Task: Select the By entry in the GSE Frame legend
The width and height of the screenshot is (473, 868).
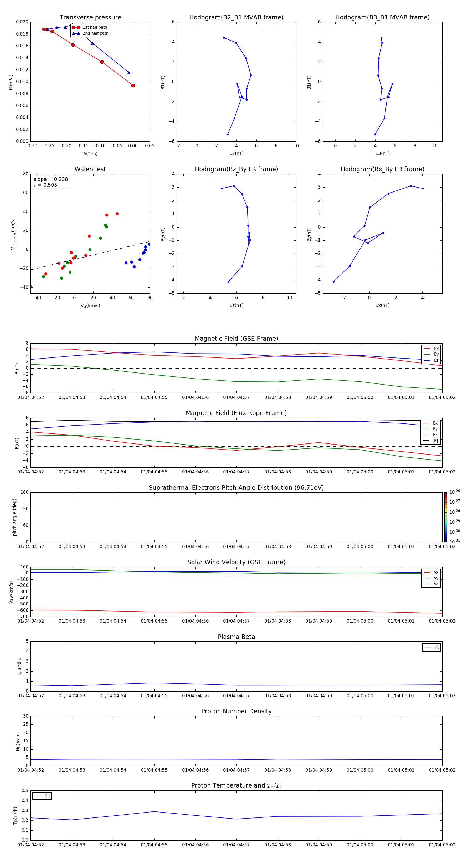Action: point(431,354)
